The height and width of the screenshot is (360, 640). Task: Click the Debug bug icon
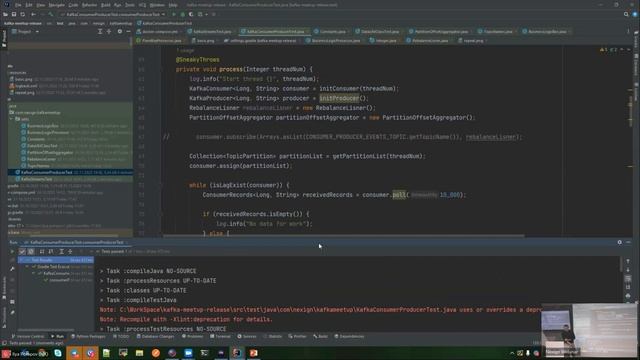[182, 14]
